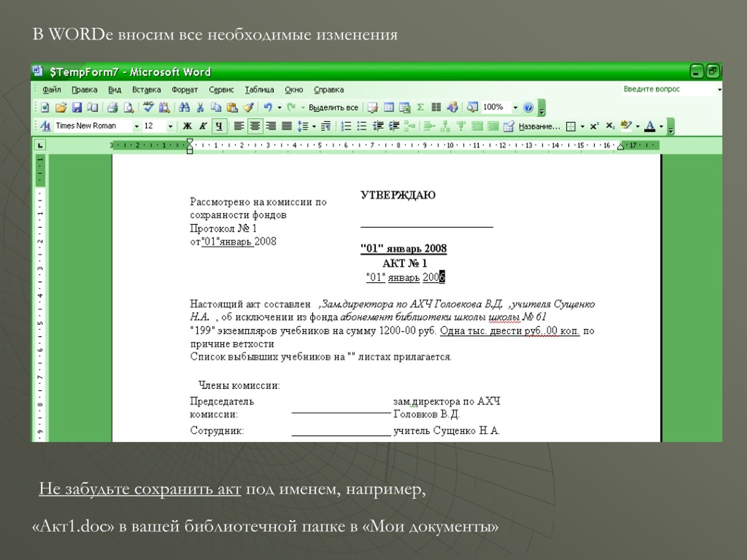Viewport: 747px width, 560px height.
Task: Create a new blank document
Action: (45, 108)
